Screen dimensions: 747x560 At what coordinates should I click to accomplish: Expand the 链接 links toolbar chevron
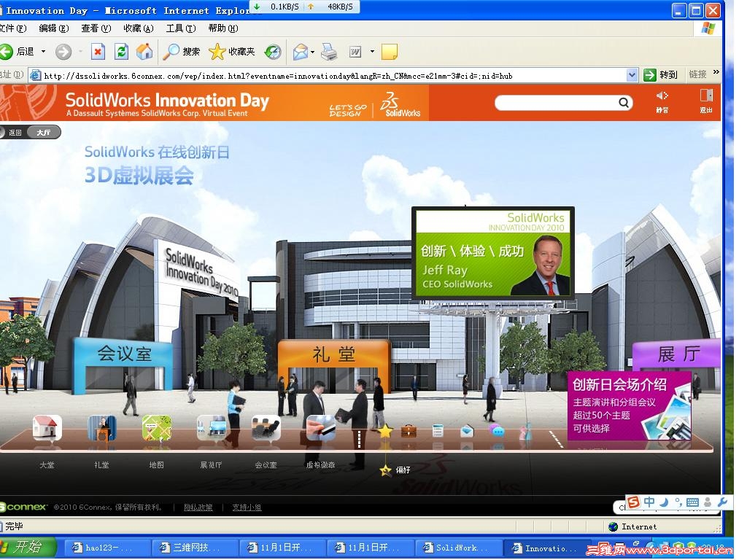[716, 72]
